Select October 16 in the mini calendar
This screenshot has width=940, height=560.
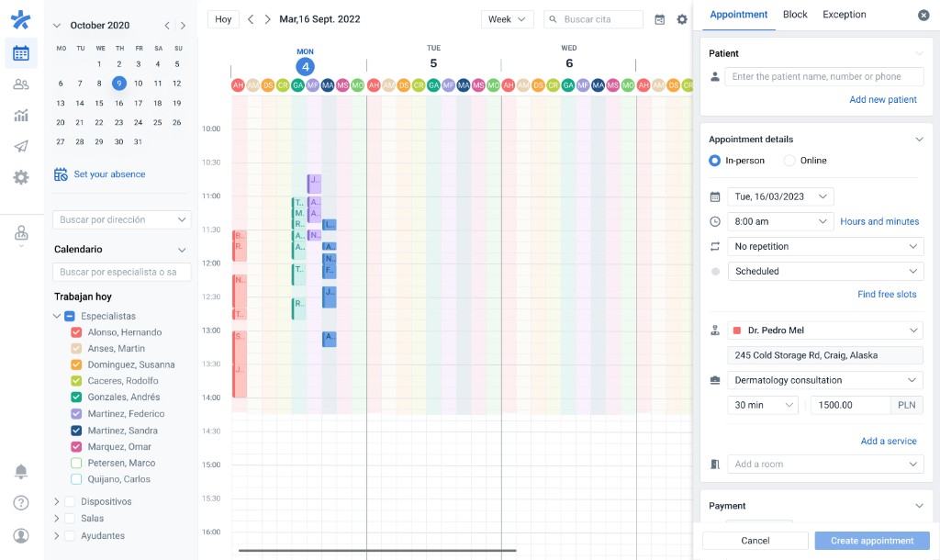[x=118, y=103]
